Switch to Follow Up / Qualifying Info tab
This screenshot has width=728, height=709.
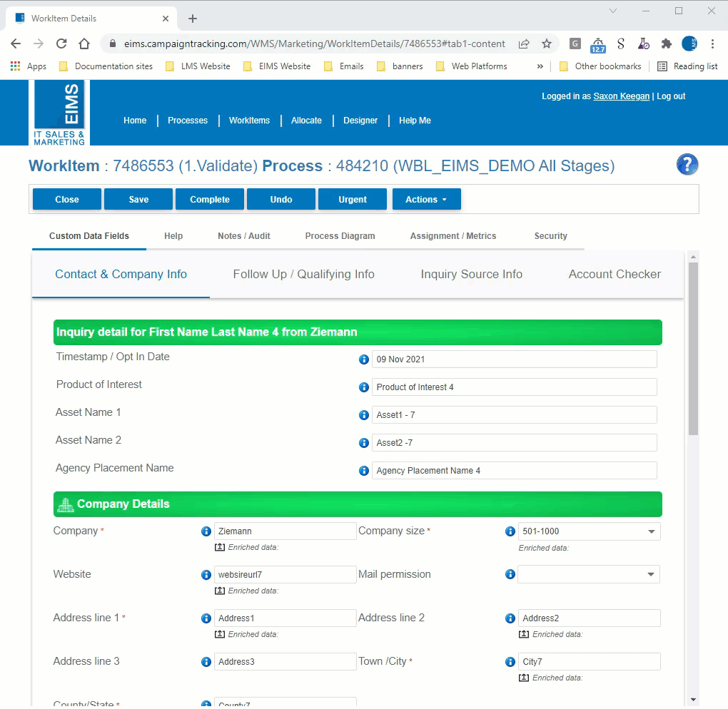tap(303, 274)
